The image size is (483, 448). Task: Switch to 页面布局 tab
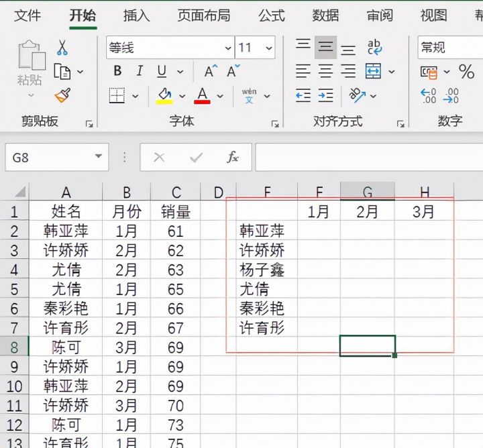click(204, 15)
